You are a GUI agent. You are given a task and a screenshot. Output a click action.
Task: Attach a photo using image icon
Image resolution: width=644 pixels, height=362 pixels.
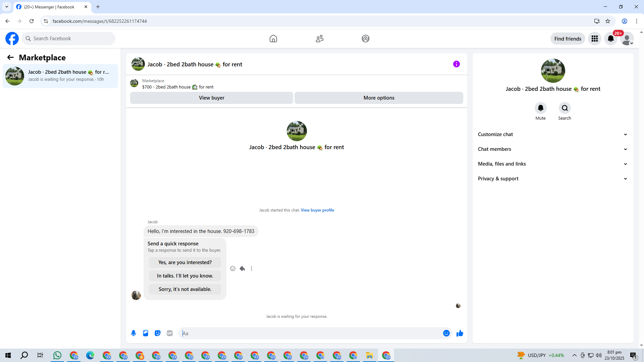coord(146,333)
